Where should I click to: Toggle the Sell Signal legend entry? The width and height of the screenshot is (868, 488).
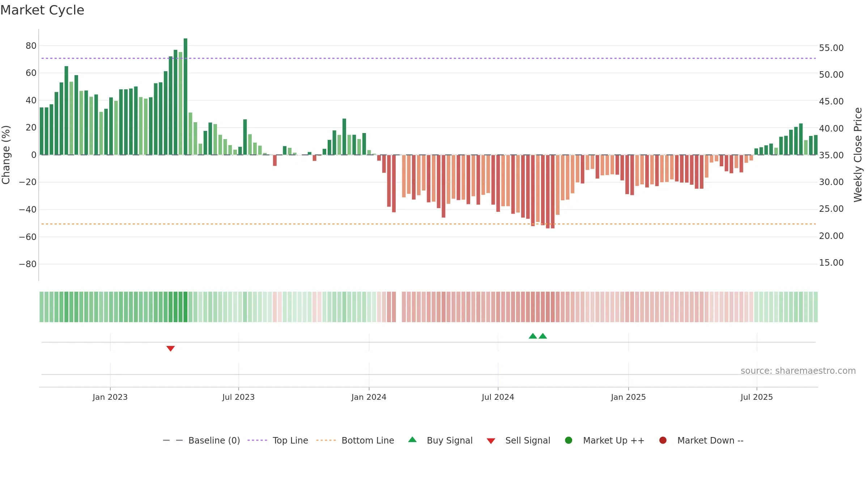pos(518,440)
